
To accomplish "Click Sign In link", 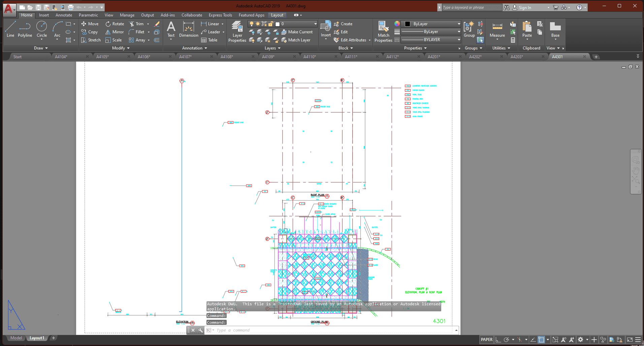I will tap(525, 7).
